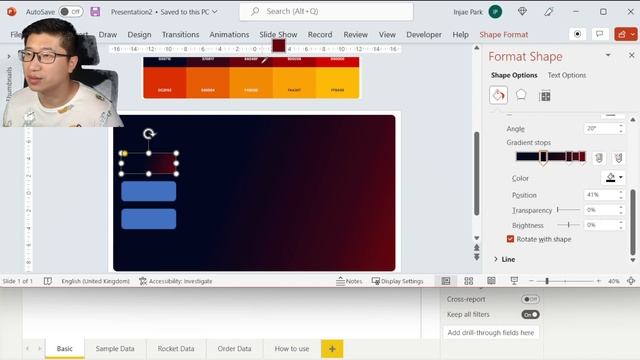Select the first blue rounded rectangle

click(x=149, y=191)
